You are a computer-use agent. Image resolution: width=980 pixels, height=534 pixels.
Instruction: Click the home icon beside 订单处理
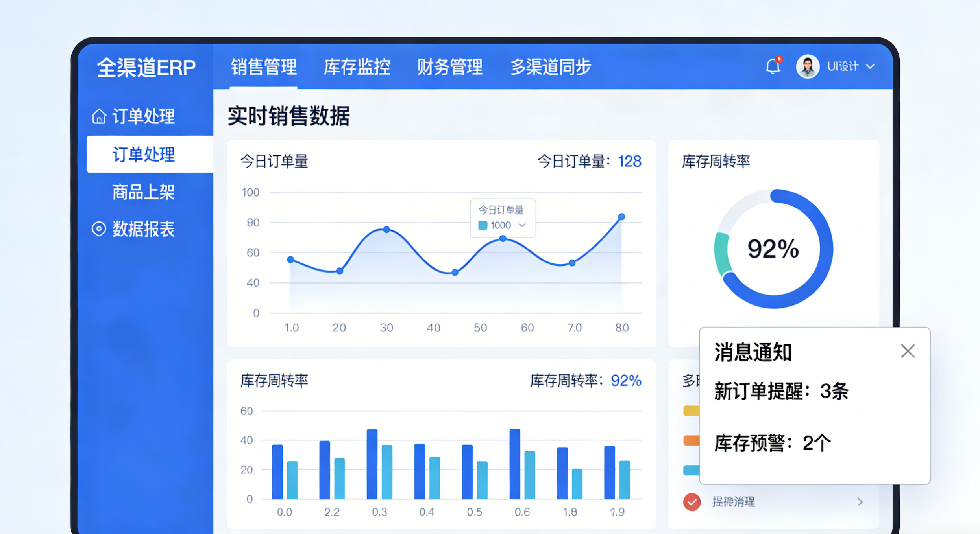(99, 116)
